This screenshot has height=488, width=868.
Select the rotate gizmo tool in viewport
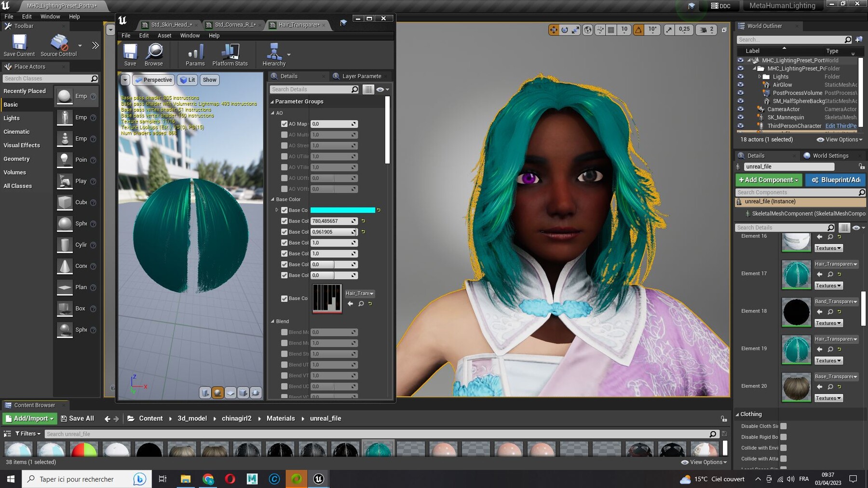tap(565, 30)
